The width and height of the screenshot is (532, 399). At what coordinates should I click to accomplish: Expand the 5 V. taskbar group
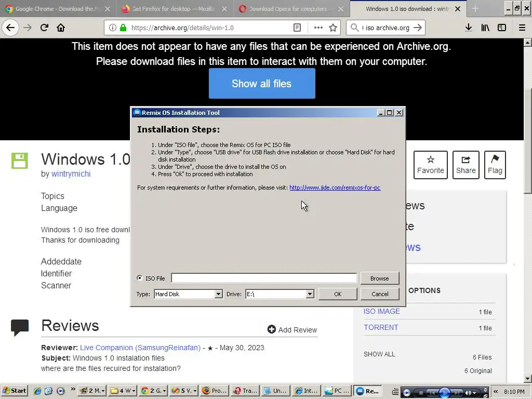[x=195, y=391]
